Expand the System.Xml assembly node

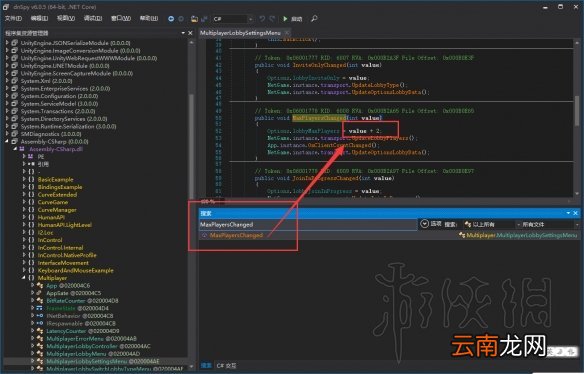point(7,81)
